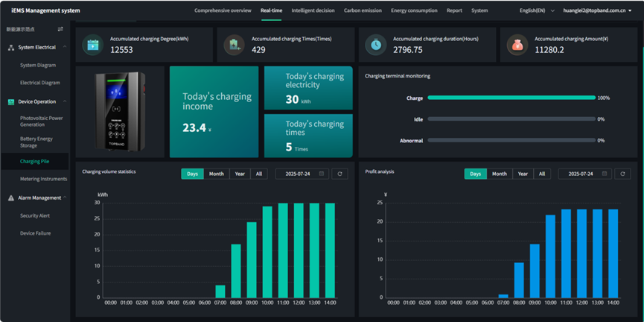
Task: Select All in Profit analysis
Action: pos(542,174)
